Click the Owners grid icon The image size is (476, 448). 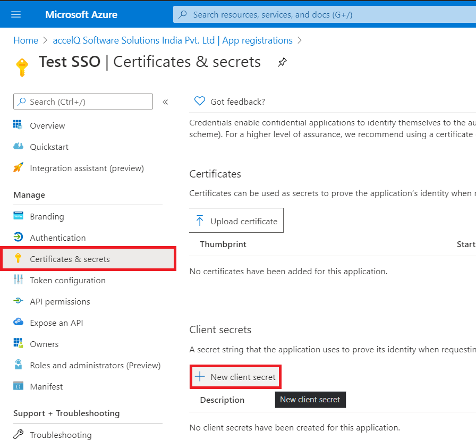click(18, 343)
